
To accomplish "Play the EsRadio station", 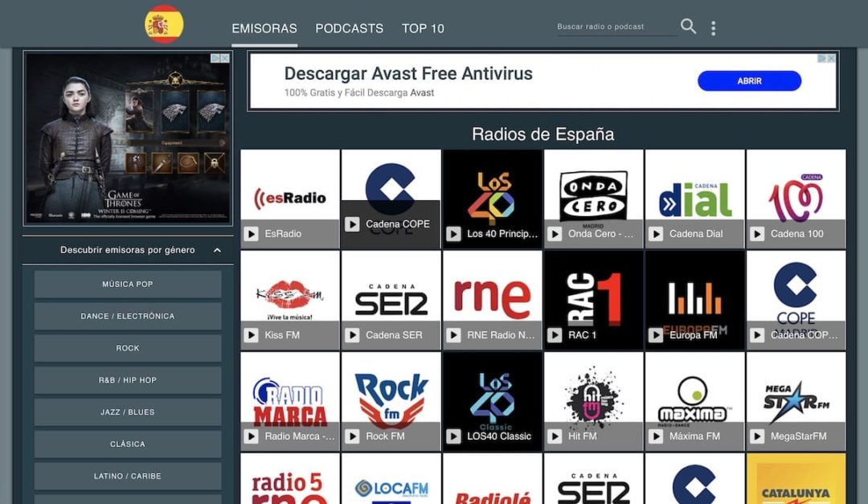I will 252,234.
